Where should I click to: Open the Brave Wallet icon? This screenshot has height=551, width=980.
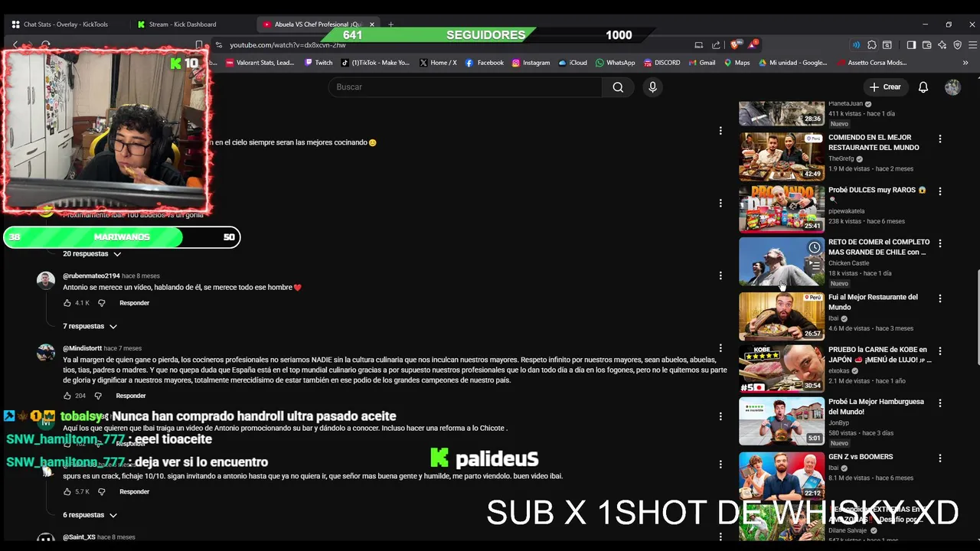[926, 45]
